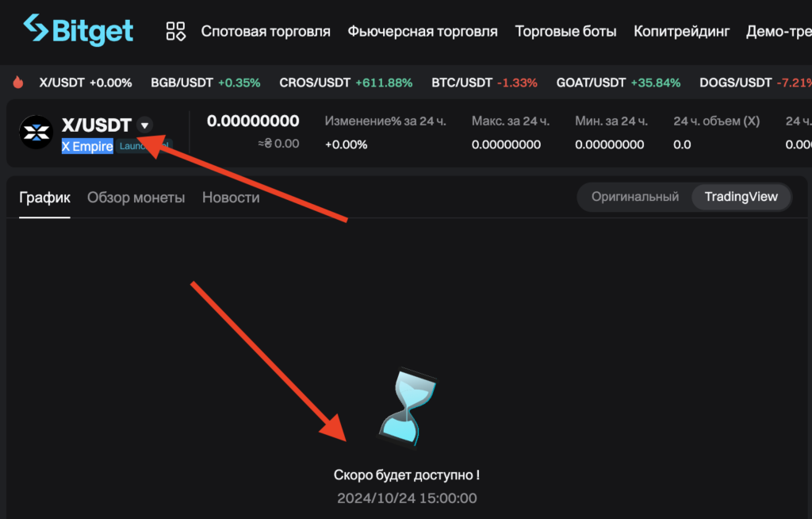Click the Bitget logo

click(x=78, y=31)
